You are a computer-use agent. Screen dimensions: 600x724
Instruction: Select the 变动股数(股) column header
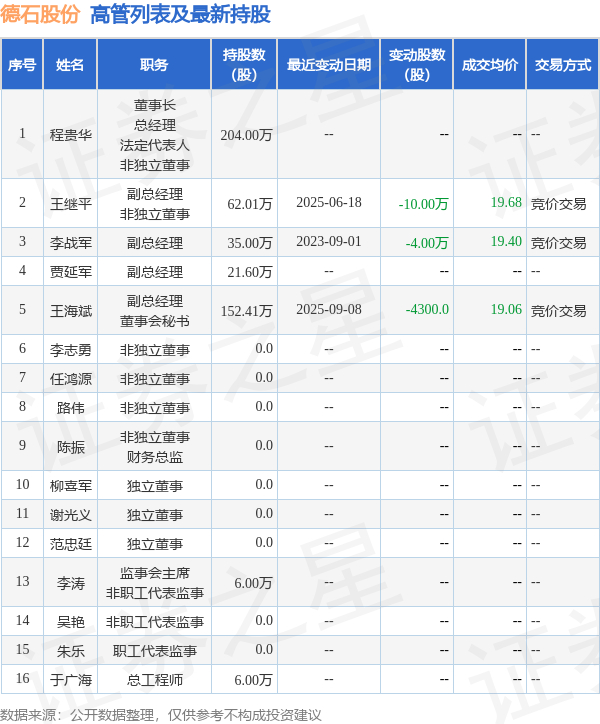coord(417,65)
